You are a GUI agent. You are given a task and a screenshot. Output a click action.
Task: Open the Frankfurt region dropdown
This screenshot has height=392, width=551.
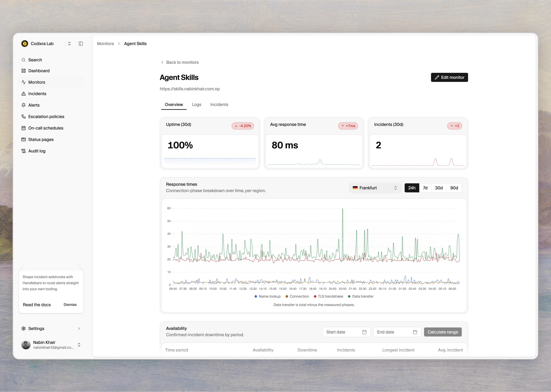375,188
